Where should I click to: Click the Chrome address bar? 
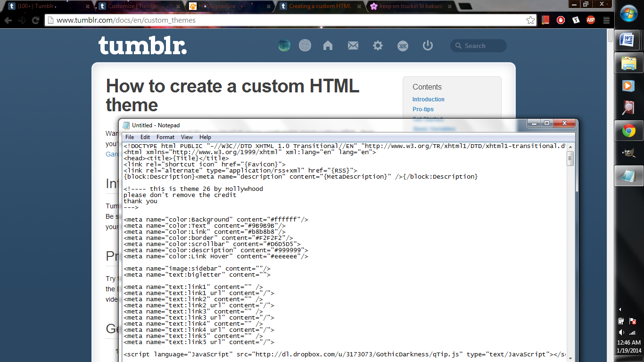[290, 20]
